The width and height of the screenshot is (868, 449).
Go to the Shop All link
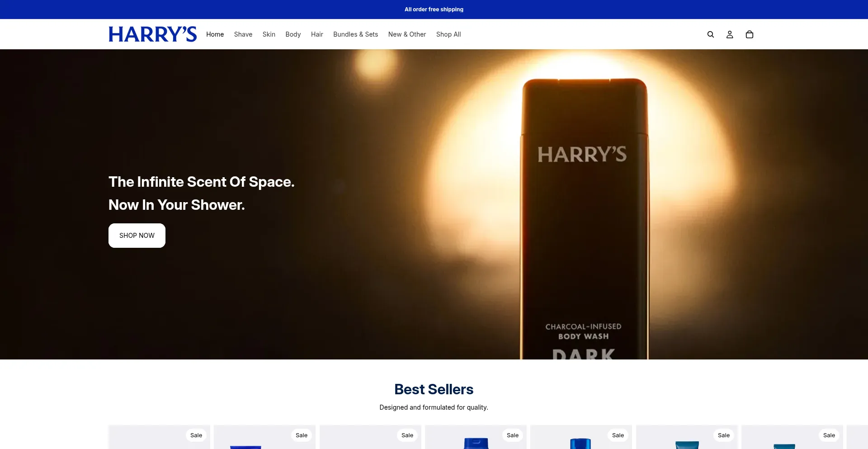click(448, 34)
